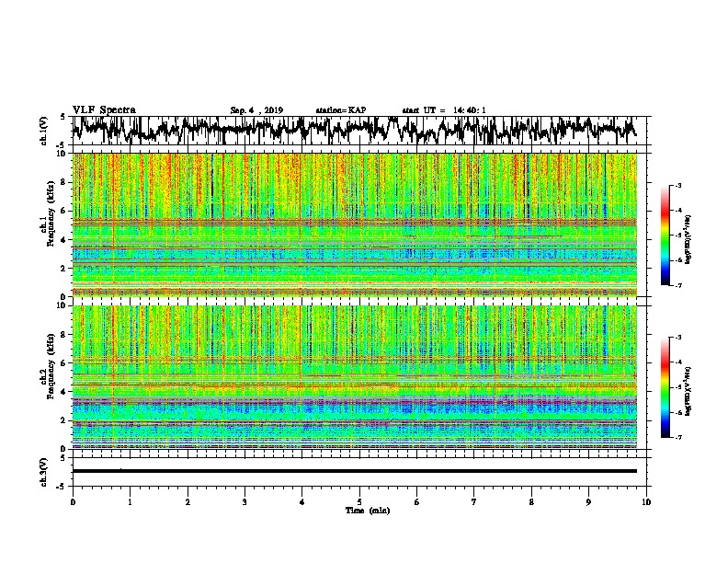
Task: Click the "8" kHz tick on ch.2 frequency axis
Action: [x=64, y=335]
